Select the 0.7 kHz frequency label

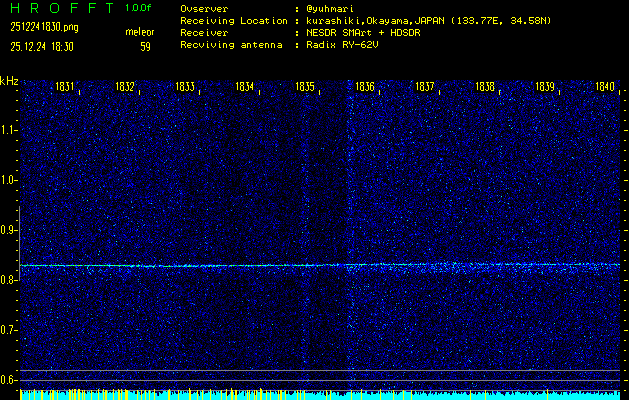9,330
